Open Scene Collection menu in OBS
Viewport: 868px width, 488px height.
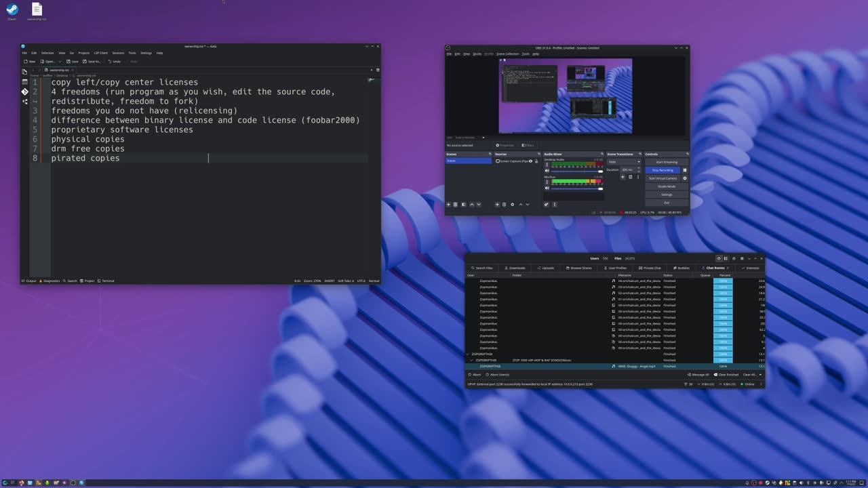(x=507, y=54)
